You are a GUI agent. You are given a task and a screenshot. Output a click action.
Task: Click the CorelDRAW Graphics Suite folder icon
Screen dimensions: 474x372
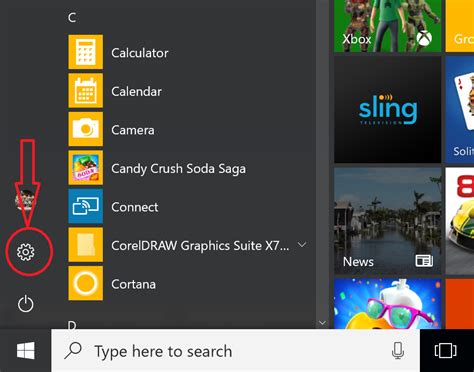[x=86, y=245]
